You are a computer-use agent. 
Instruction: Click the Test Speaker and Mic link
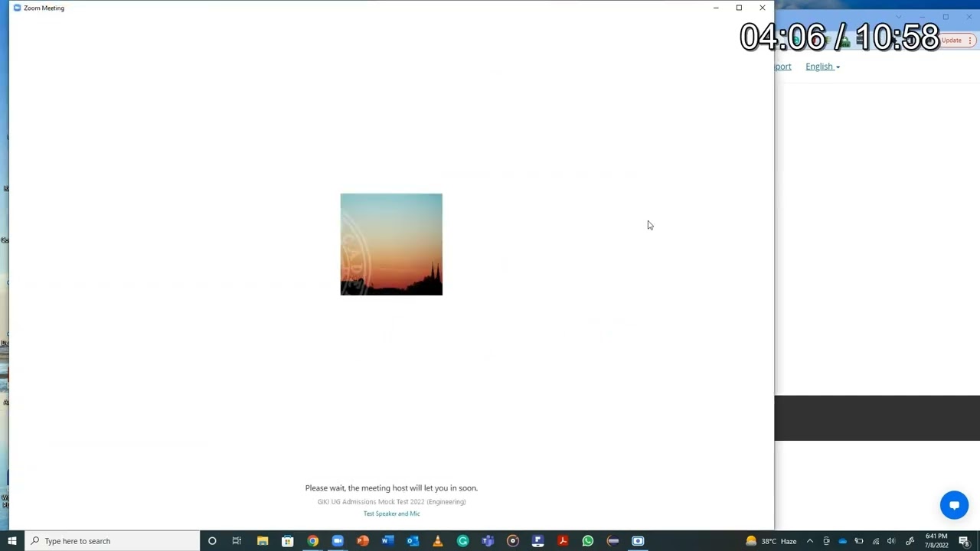(x=391, y=514)
